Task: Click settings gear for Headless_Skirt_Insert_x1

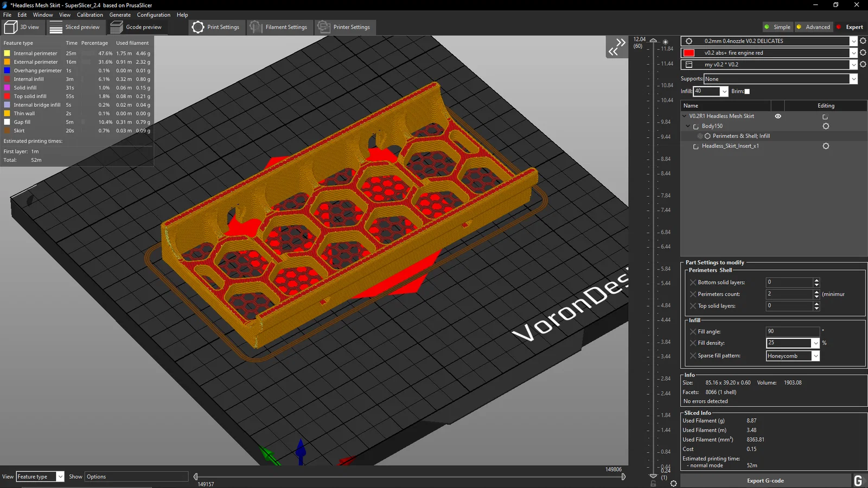Action: [826, 146]
